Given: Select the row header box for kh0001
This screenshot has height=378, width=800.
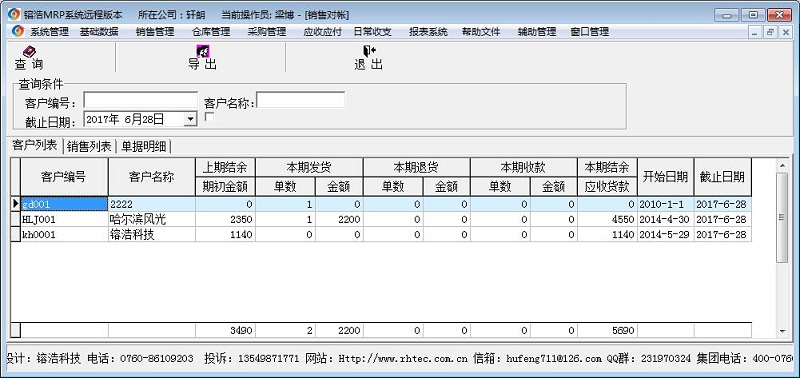Looking at the screenshot, I should pos(15,235).
